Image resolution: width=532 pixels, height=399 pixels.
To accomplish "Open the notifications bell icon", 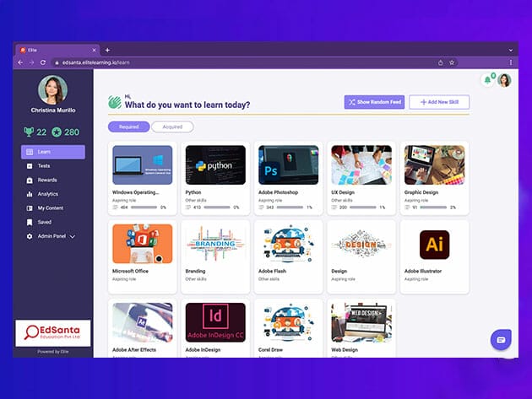I will pyautogui.click(x=487, y=80).
